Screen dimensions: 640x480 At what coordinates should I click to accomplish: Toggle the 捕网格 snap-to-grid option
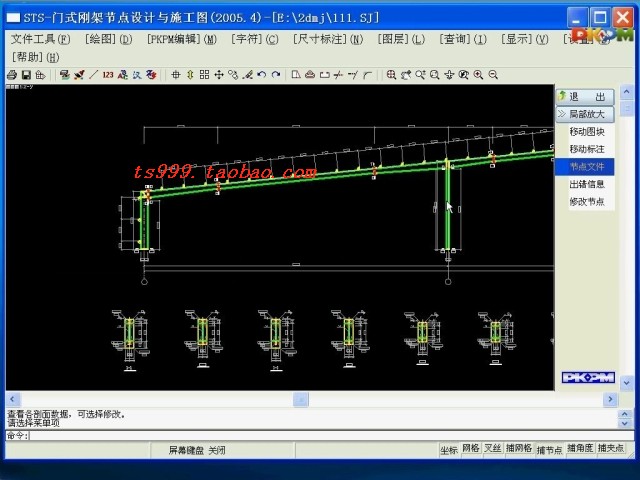519,448
